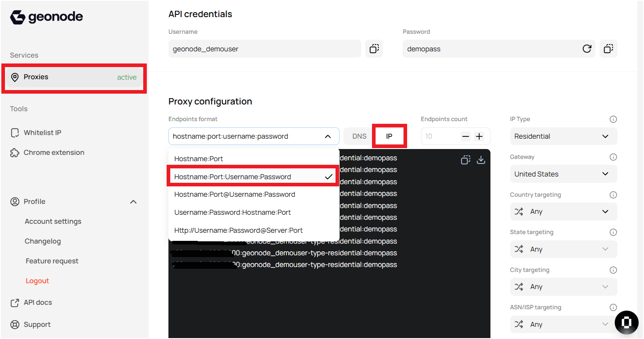Copy the proxy endpoints list
Image resolution: width=644 pixels, height=339 pixels.
click(x=466, y=159)
